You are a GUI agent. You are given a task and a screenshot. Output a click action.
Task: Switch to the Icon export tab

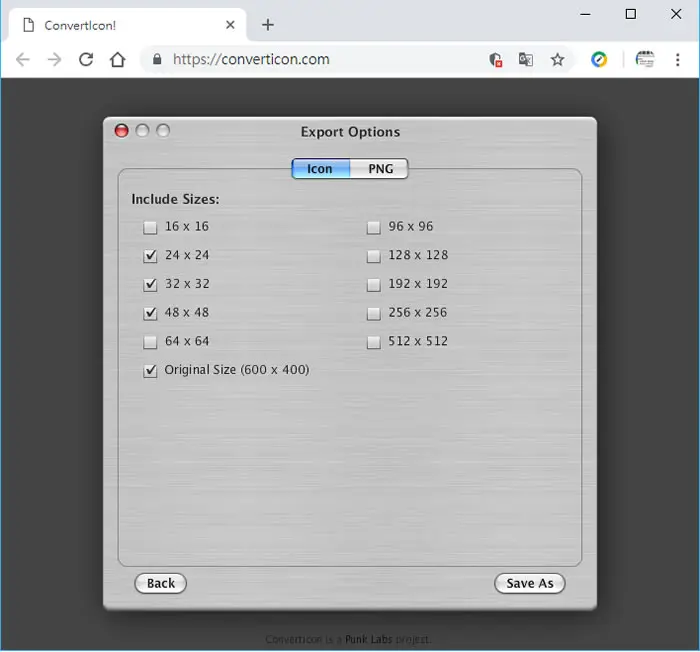pos(321,169)
